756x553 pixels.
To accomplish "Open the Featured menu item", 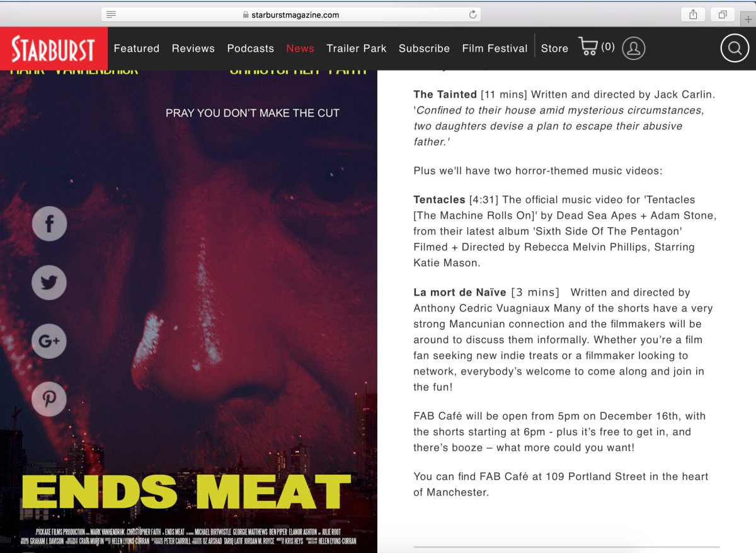I will [137, 49].
